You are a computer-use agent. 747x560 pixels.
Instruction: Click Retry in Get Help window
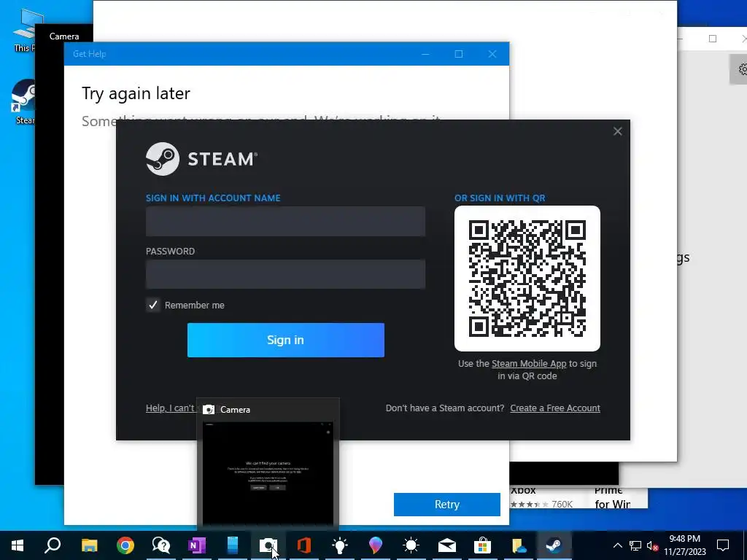(447, 505)
